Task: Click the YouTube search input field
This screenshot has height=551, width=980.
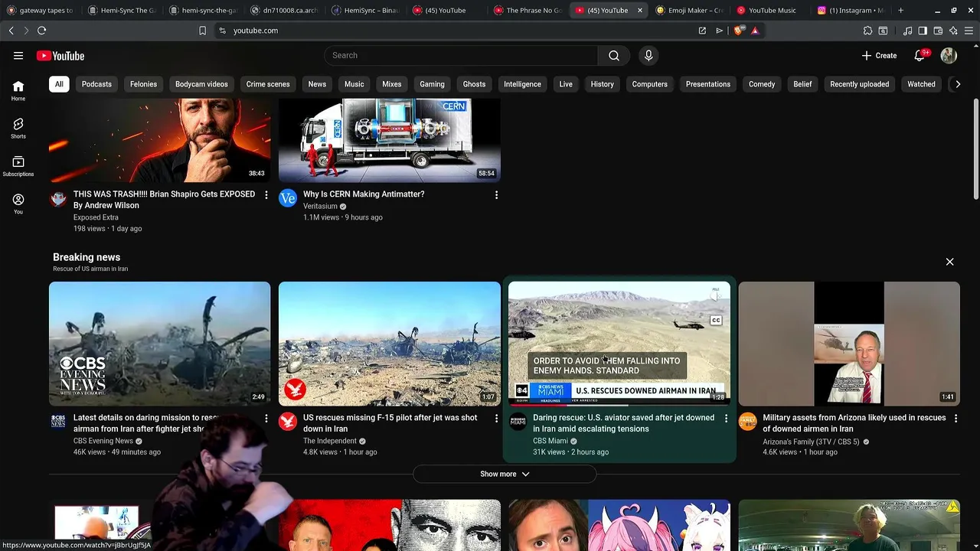Action: pyautogui.click(x=462, y=55)
